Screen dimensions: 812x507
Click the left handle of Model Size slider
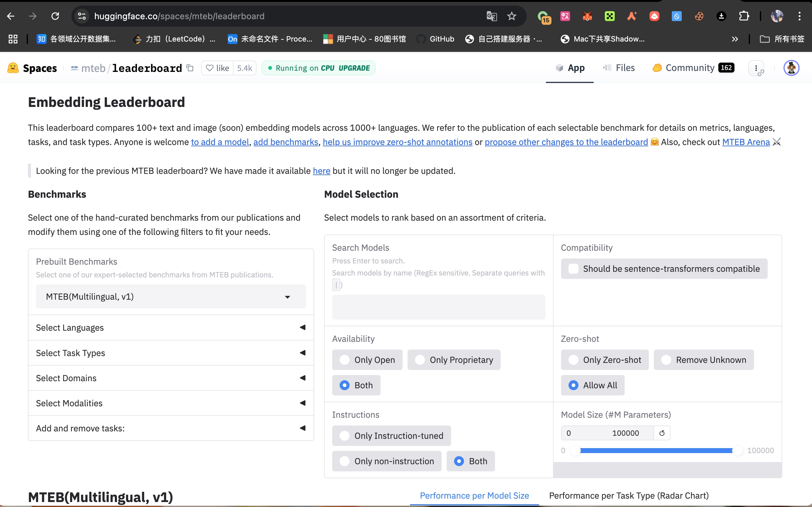click(575, 450)
